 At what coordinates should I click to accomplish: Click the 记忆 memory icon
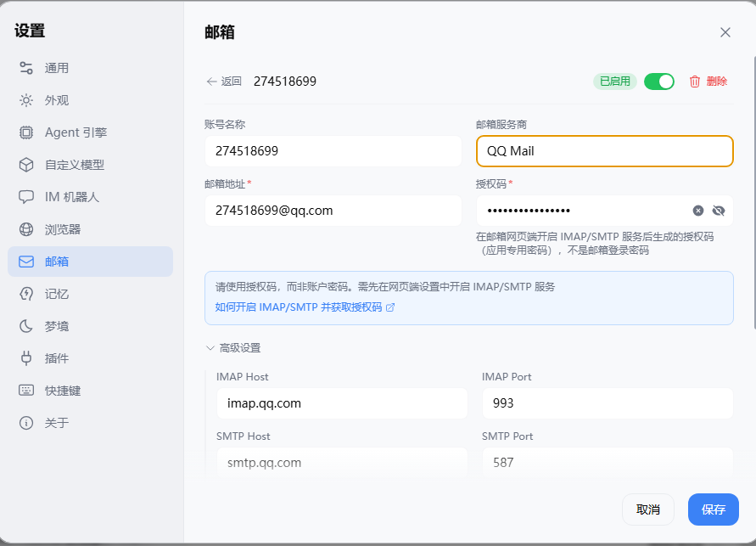[x=26, y=294]
